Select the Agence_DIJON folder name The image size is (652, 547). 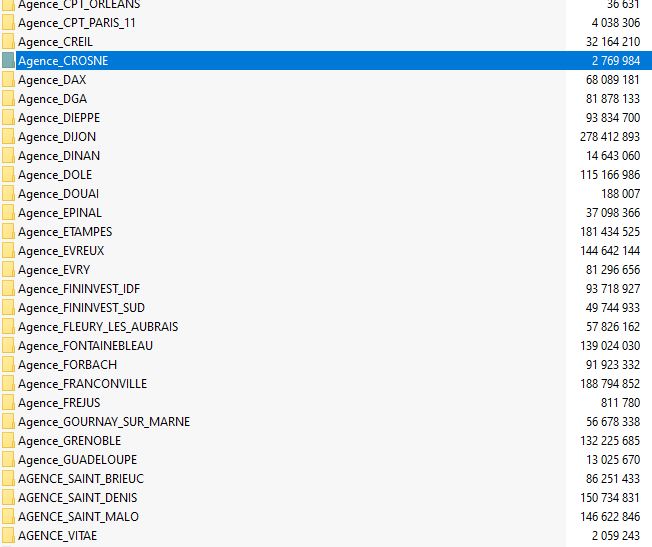[x=57, y=137]
